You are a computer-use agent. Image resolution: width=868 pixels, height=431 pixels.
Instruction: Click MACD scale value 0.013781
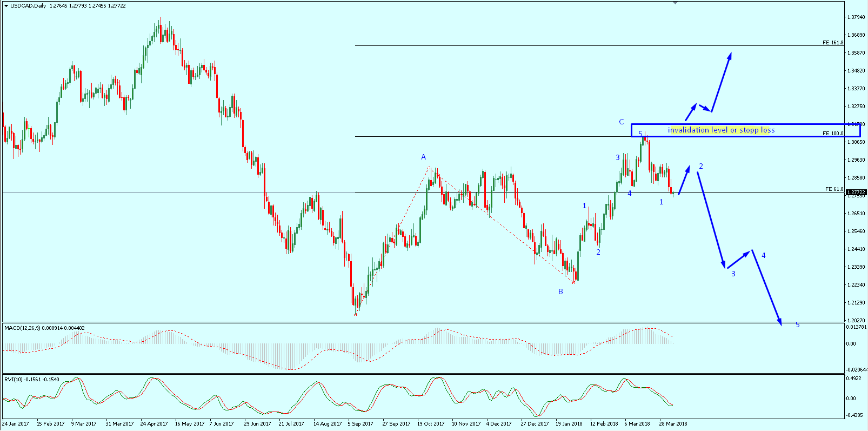[857, 327]
